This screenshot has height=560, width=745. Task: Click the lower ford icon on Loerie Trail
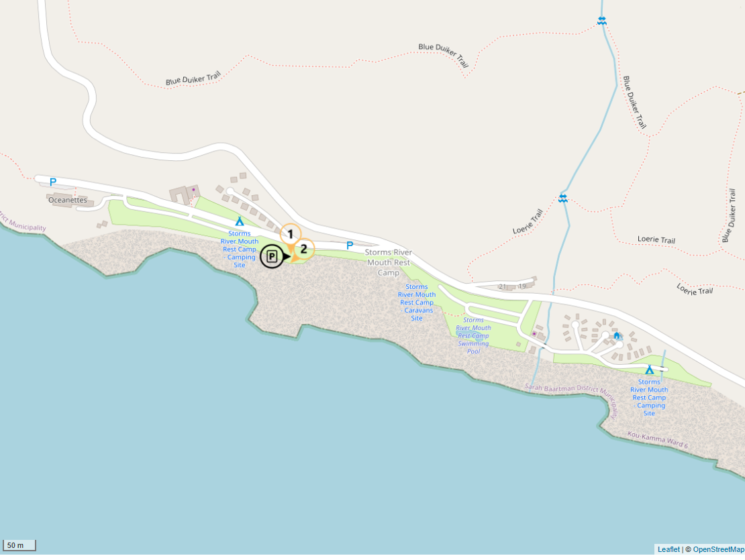pyautogui.click(x=563, y=199)
